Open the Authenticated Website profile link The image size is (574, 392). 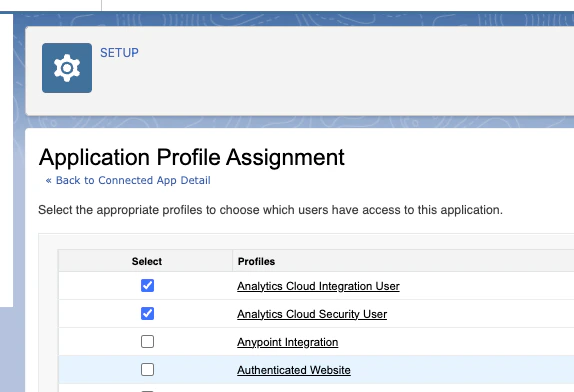[294, 370]
